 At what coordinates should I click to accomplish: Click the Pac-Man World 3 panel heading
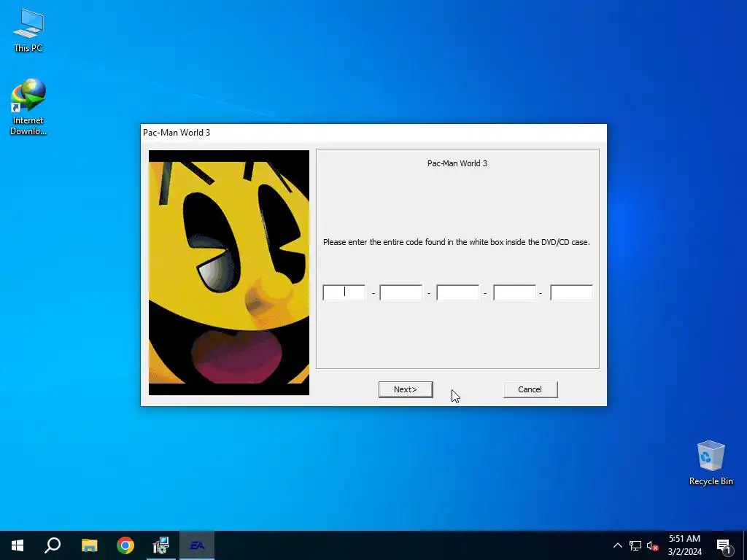[x=457, y=163]
